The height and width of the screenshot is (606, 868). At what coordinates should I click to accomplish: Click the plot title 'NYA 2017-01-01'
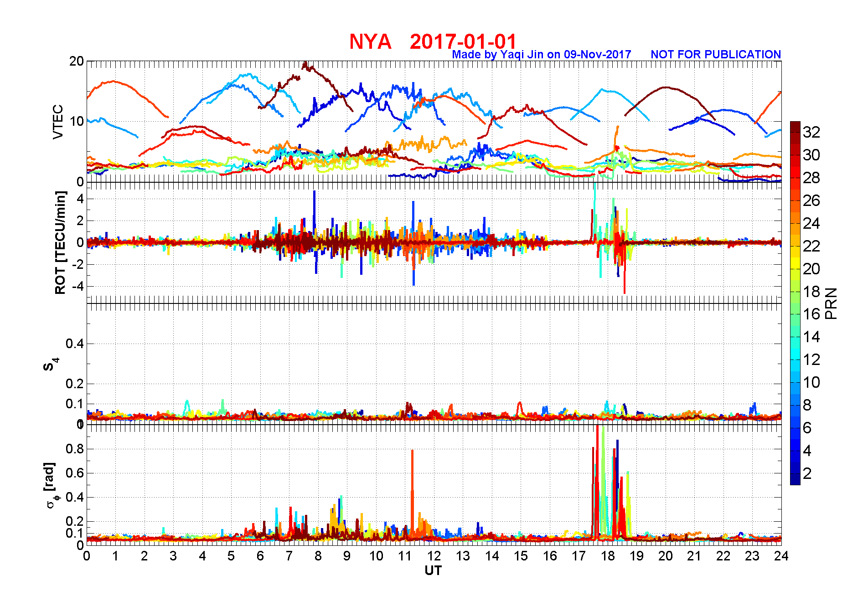(433, 41)
